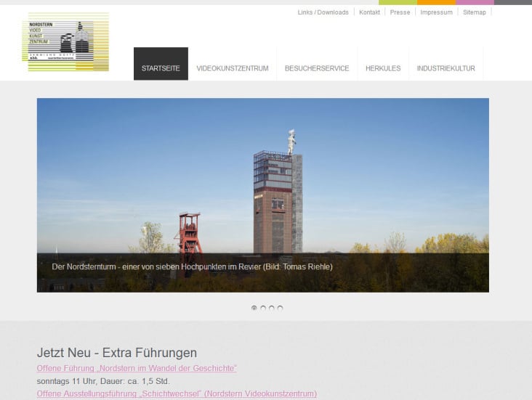Select the second slideshow dot
This screenshot has width=532, height=400.
(263, 308)
